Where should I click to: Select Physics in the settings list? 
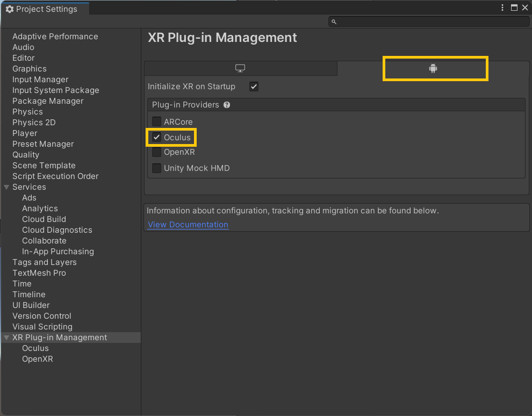point(27,112)
